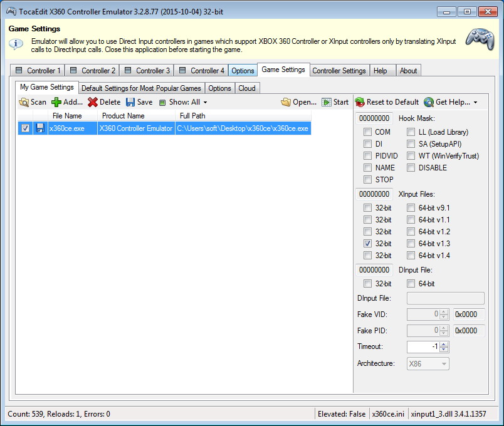Check the 64-bit v1.2 XInput file
This screenshot has width=504, height=426.
411,232
